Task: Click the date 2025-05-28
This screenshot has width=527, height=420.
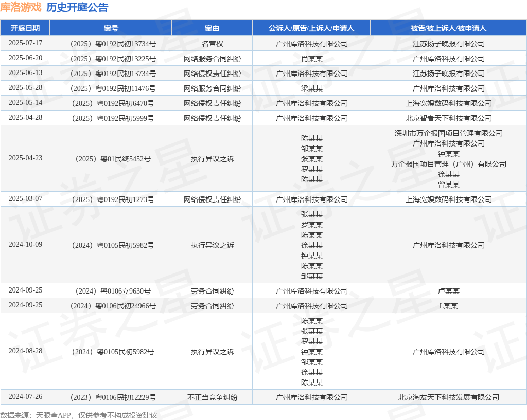Action: click(25, 87)
